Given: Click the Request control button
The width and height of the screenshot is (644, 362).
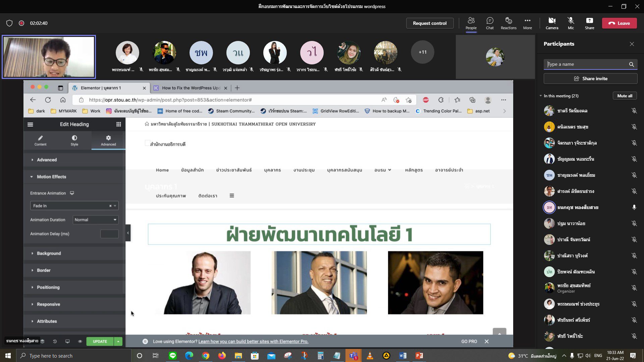Looking at the screenshot, I should (x=429, y=23).
